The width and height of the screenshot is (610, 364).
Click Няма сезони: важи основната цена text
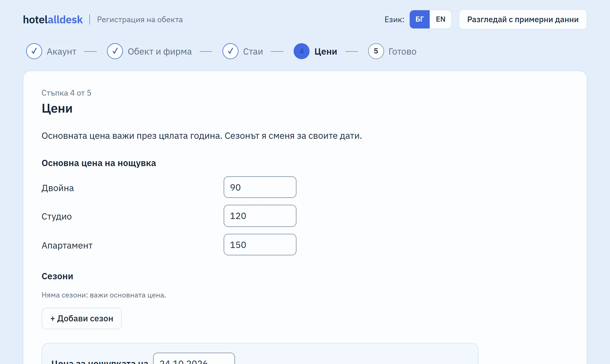point(104,295)
